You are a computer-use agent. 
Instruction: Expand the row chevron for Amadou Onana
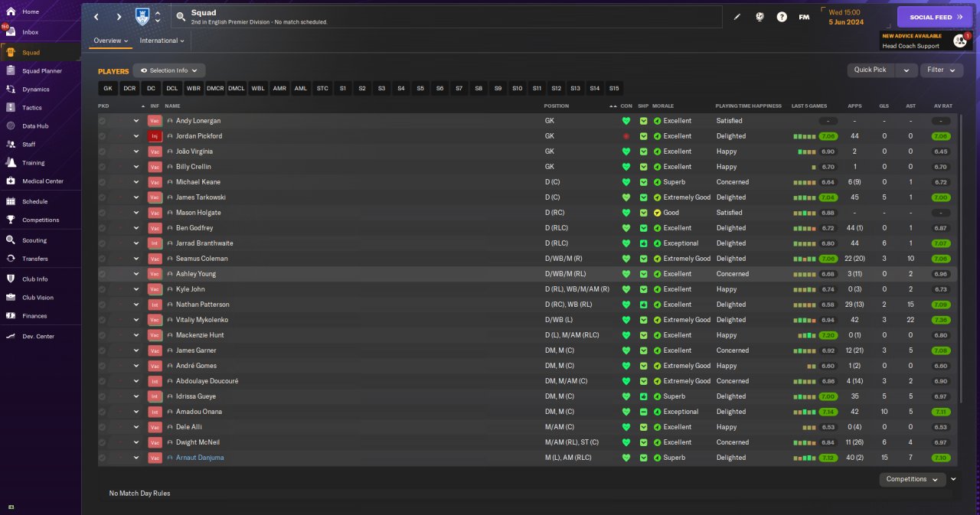pyautogui.click(x=136, y=412)
